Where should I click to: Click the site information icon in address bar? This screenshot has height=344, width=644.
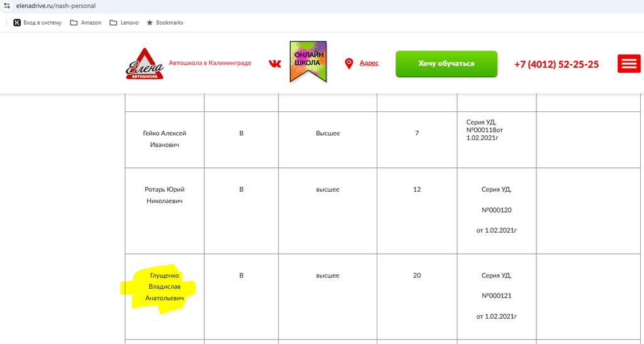[6, 6]
